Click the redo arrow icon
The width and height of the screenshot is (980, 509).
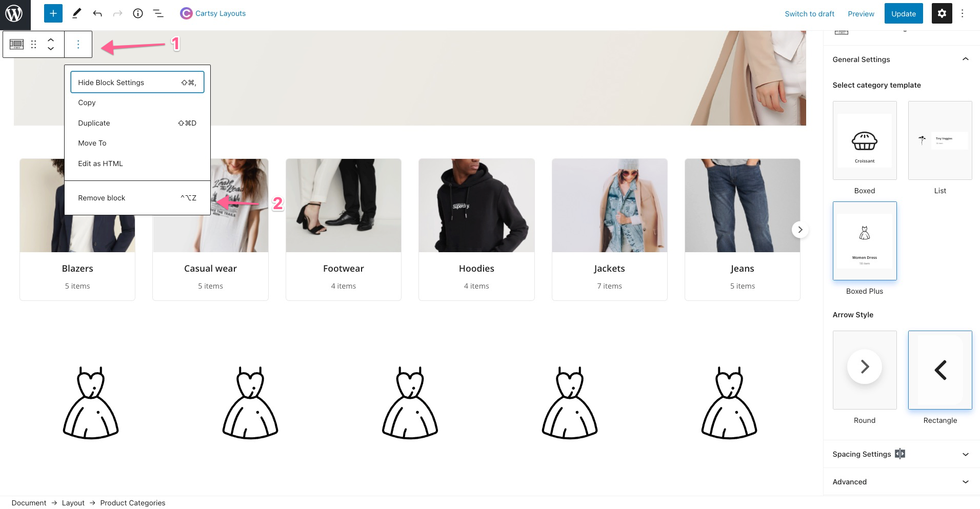(x=117, y=13)
